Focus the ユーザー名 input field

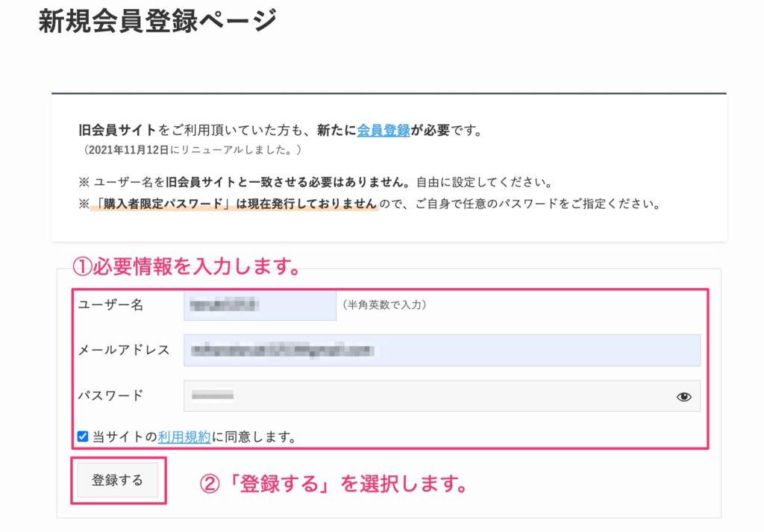click(260, 305)
